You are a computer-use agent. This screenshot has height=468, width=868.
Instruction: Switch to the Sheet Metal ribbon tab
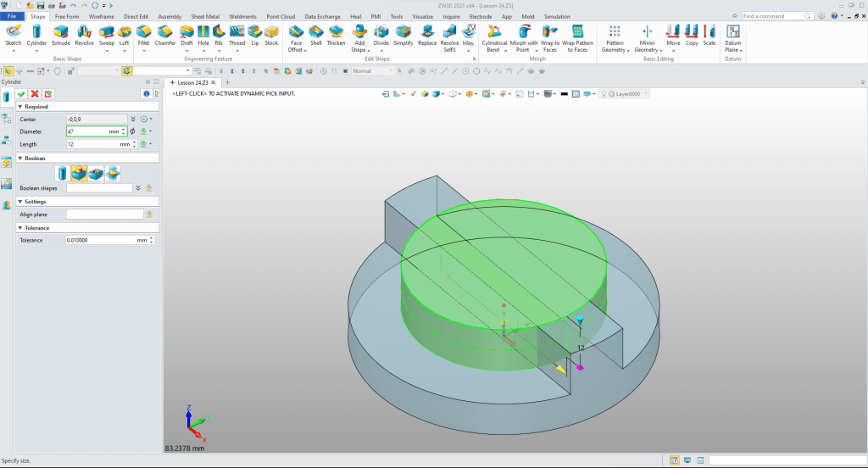pyautogui.click(x=205, y=16)
